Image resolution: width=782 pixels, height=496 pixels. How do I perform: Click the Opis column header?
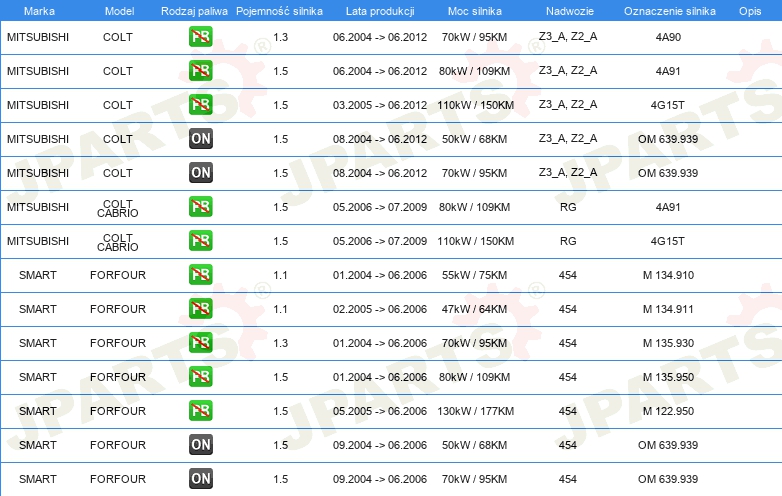pyautogui.click(x=750, y=11)
